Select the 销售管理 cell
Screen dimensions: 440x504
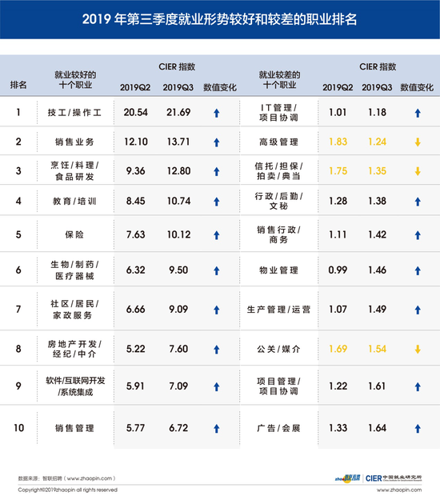74,428
